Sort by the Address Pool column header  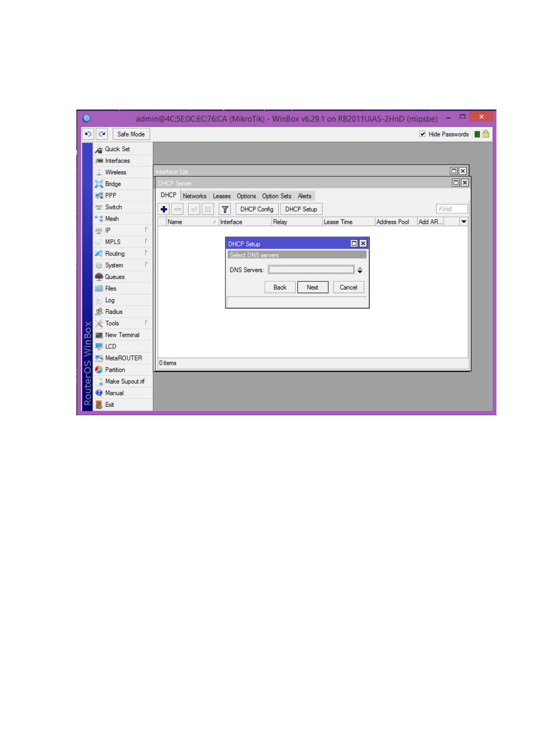[x=396, y=222]
